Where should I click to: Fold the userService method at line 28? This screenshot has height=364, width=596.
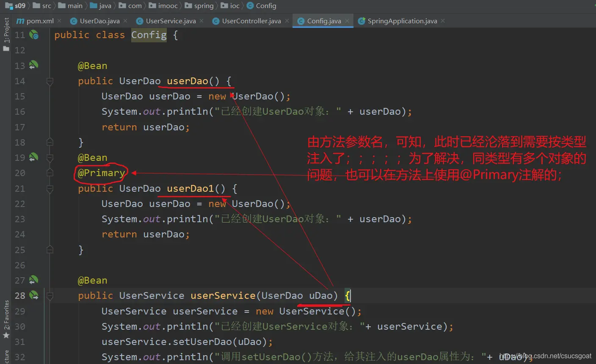pos(50,295)
